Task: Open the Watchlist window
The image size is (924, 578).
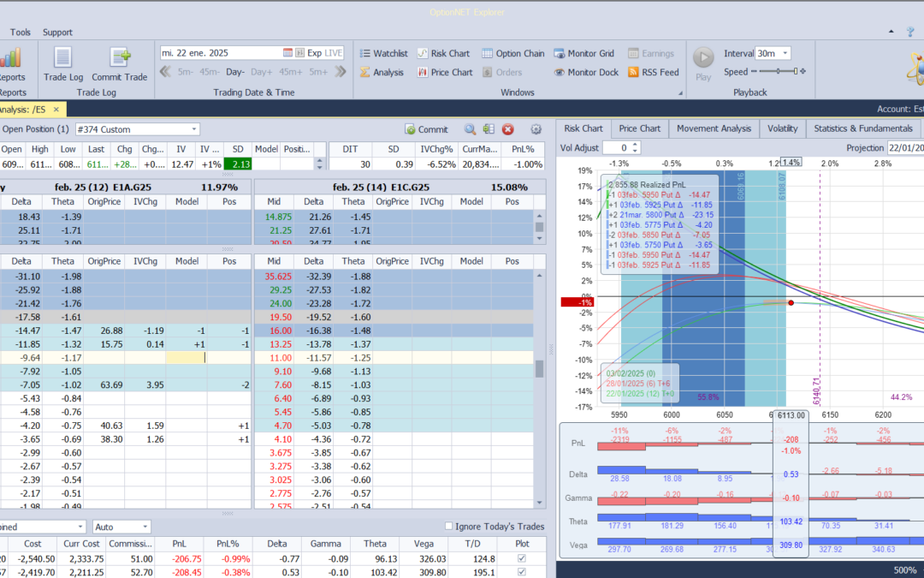Action: [383, 53]
